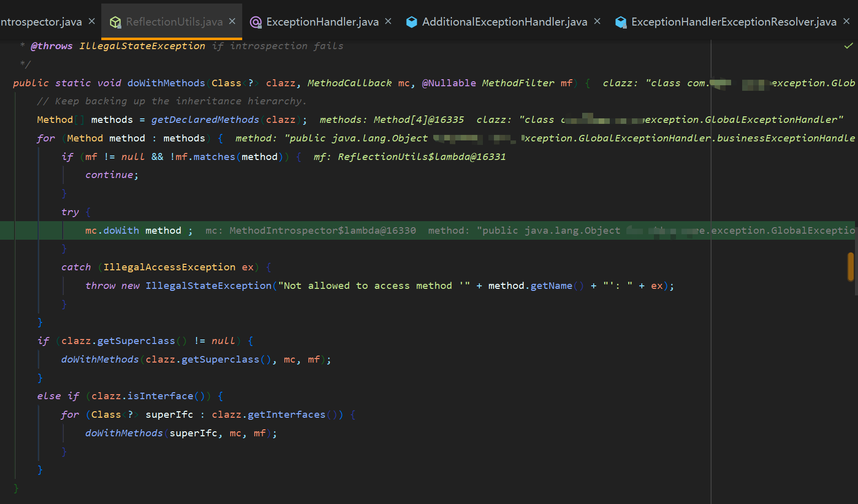Click the green inspection checkmark indicator
858x504 pixels.
(x=848, y=46)
